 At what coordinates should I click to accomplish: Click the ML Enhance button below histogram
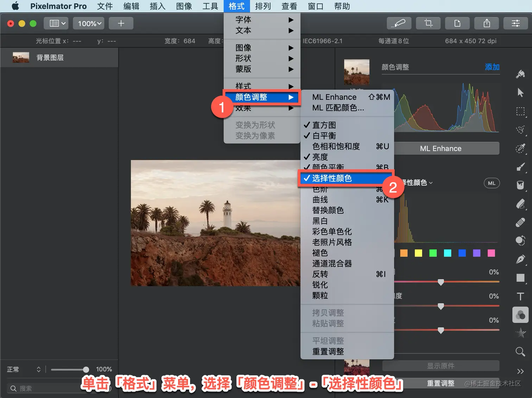click(x=441, y=149)
